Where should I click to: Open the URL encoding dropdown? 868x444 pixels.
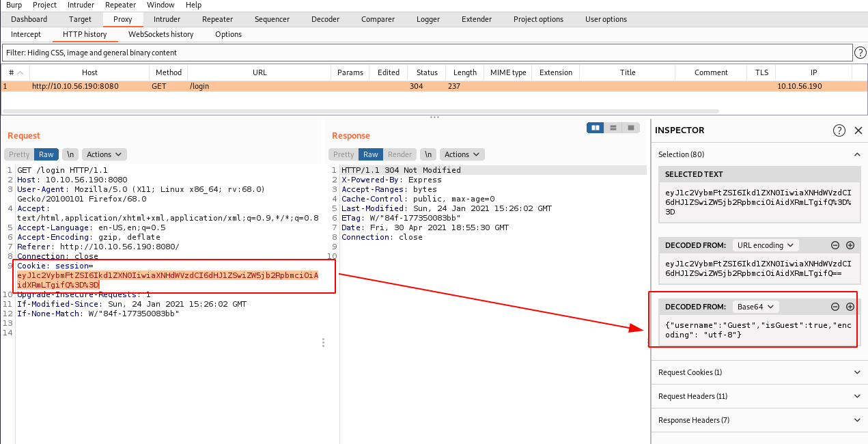(765, 245)
